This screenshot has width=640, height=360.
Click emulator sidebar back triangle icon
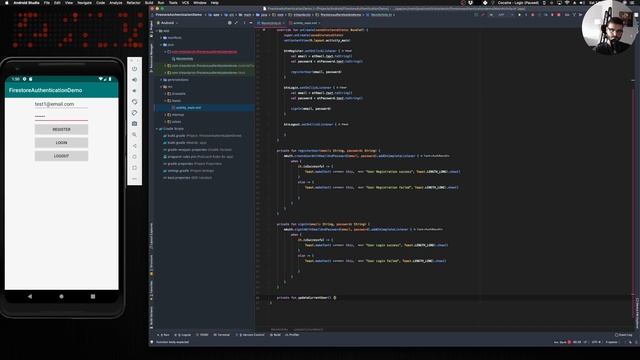pos(134,146)
